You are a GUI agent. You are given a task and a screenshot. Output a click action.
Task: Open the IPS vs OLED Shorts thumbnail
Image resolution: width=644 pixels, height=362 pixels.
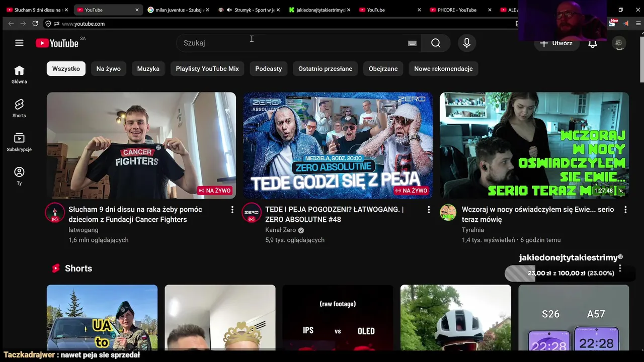[x=338, y=317]
